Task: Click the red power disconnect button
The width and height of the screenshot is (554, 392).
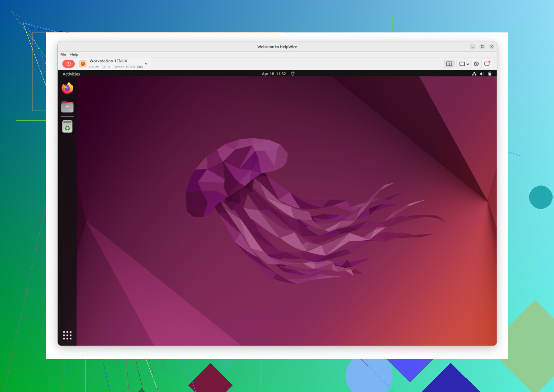Action: pos(69,64)
